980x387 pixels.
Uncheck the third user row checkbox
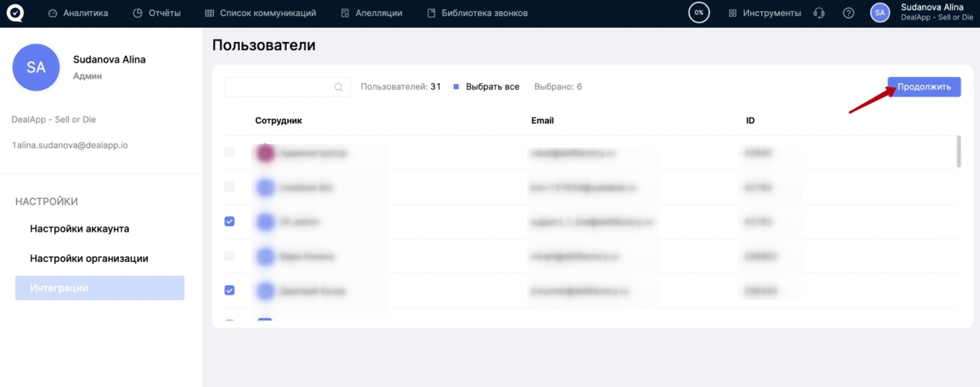pos(230,221)
